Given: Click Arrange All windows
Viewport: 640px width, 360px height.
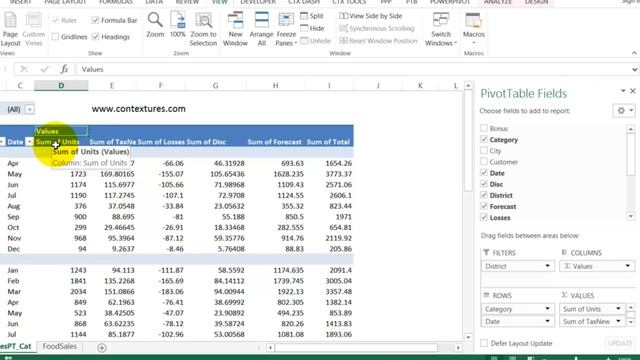Looking at the screenshot, I should 261,29.
